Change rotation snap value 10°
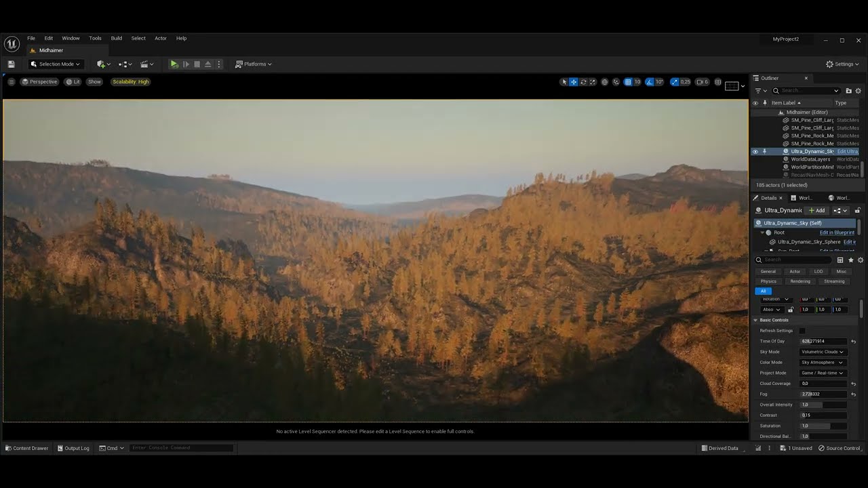Screen dimensions: 868x488 (x=659, y=82)
